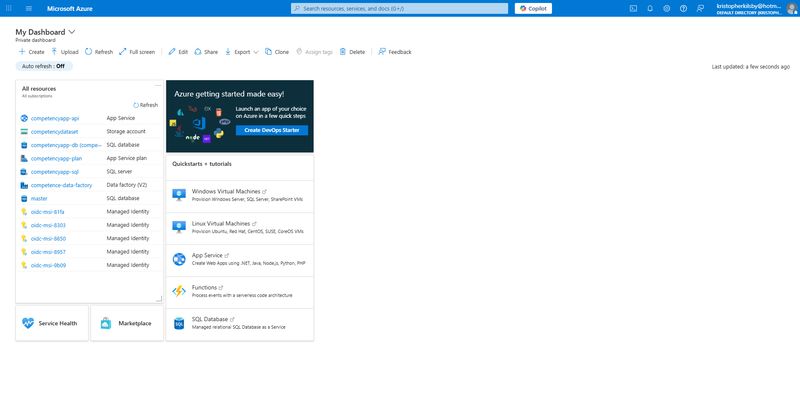800x393 pixels.
Task: Click the account avatar picture
Action: pos(791,9)
